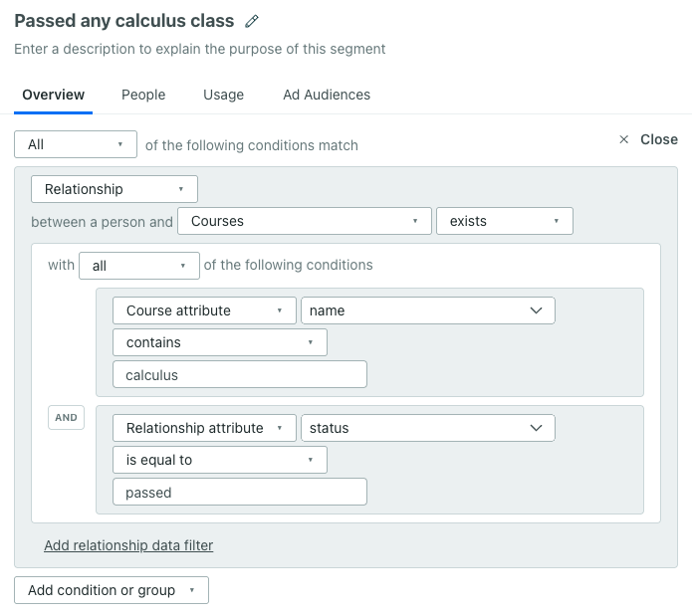Image resolution: width=692 pixels, height=616 pixels.
Task: Click the pencil icon to edit segment name
Action: (x=252, y=21)
